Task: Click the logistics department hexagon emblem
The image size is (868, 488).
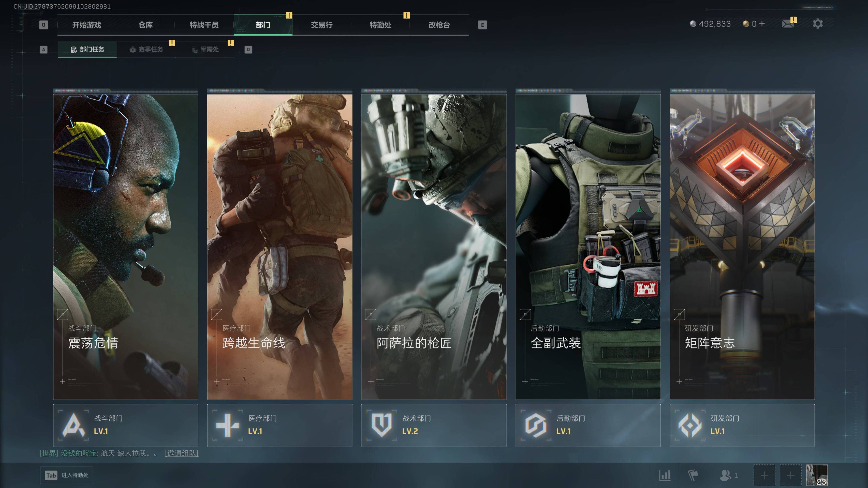Action: (x=536, y=425)
